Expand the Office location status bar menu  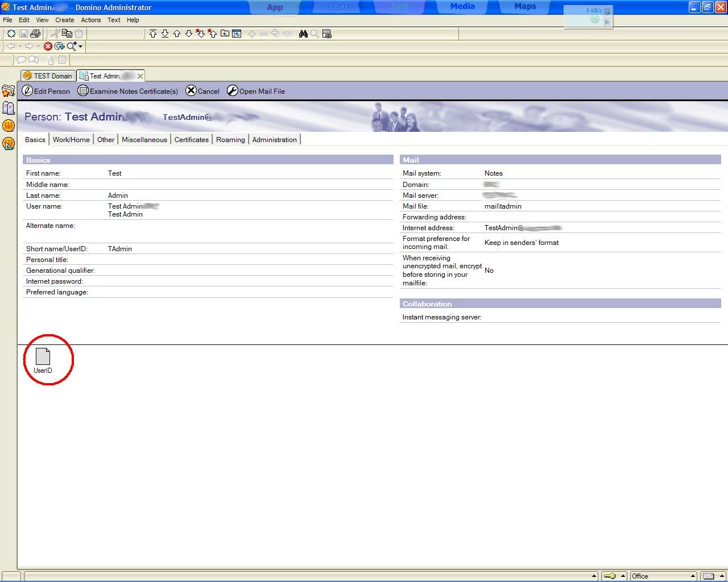pyautogui.click(x=693, y=576)
